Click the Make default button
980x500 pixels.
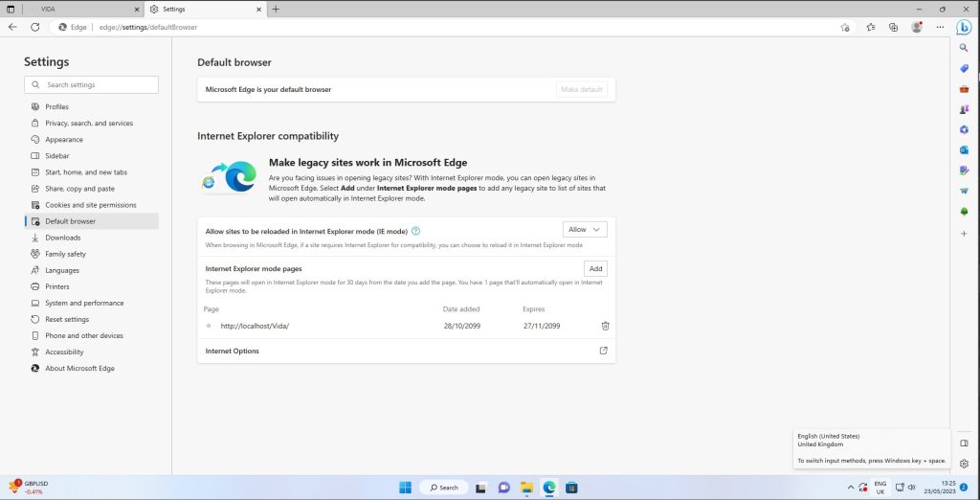(581, 89)
